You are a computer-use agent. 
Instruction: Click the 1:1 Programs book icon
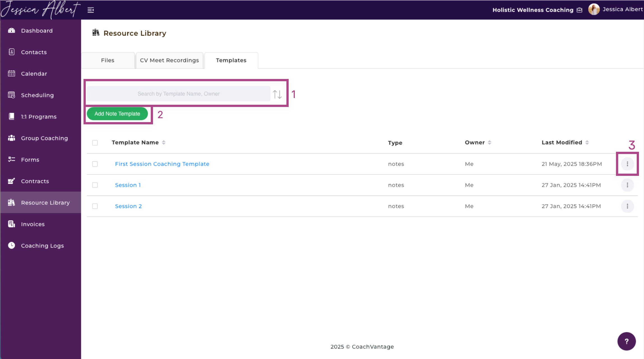click(11, 116)
